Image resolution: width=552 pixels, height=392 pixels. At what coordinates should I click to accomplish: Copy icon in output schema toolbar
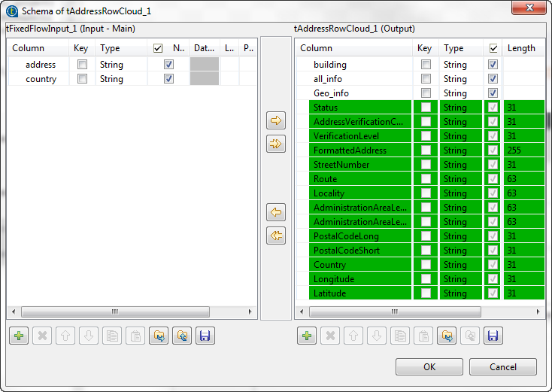400,336
